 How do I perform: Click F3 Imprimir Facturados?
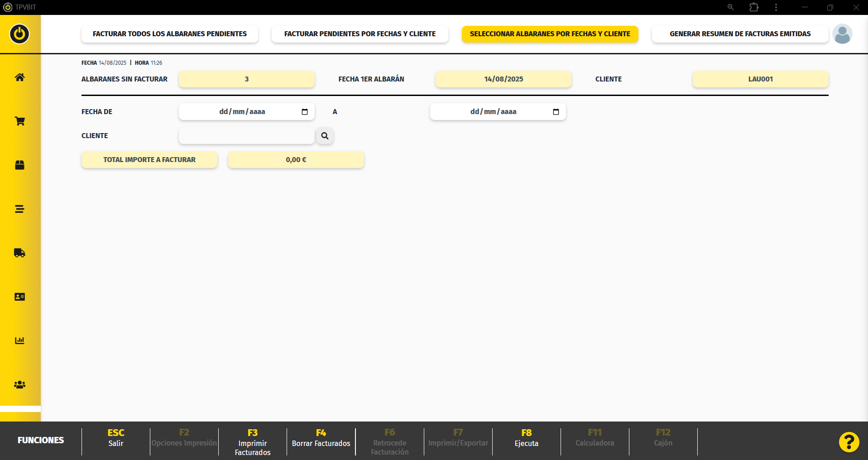coord(253,442)
